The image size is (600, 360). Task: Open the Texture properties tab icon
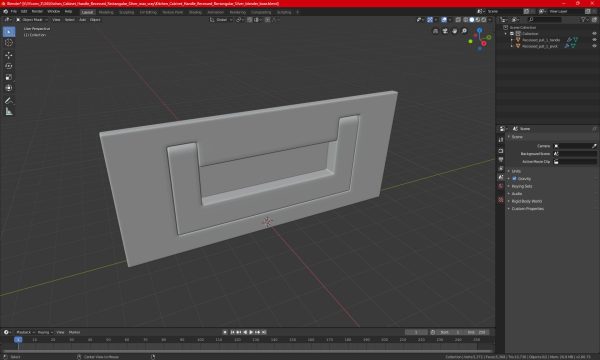point(501,200)
